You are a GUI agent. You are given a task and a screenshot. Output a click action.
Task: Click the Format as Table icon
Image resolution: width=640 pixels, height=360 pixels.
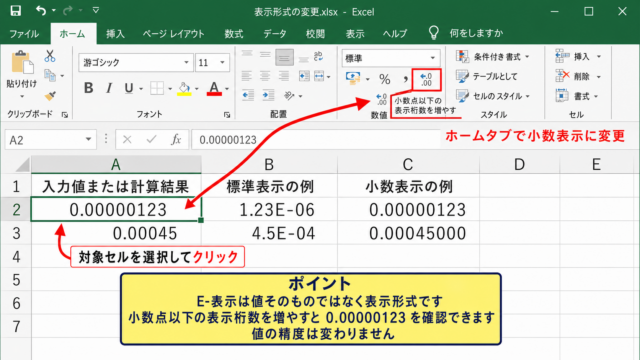462,76
